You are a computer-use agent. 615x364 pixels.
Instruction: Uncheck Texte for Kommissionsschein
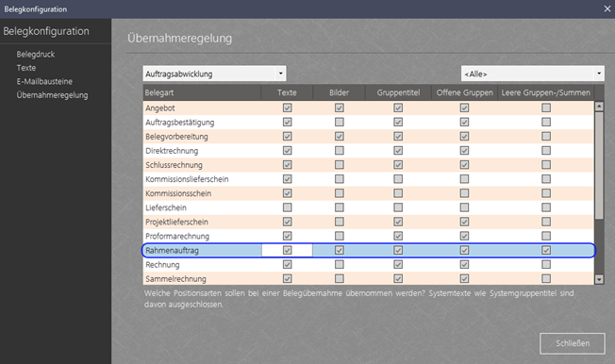click(288, 193)
